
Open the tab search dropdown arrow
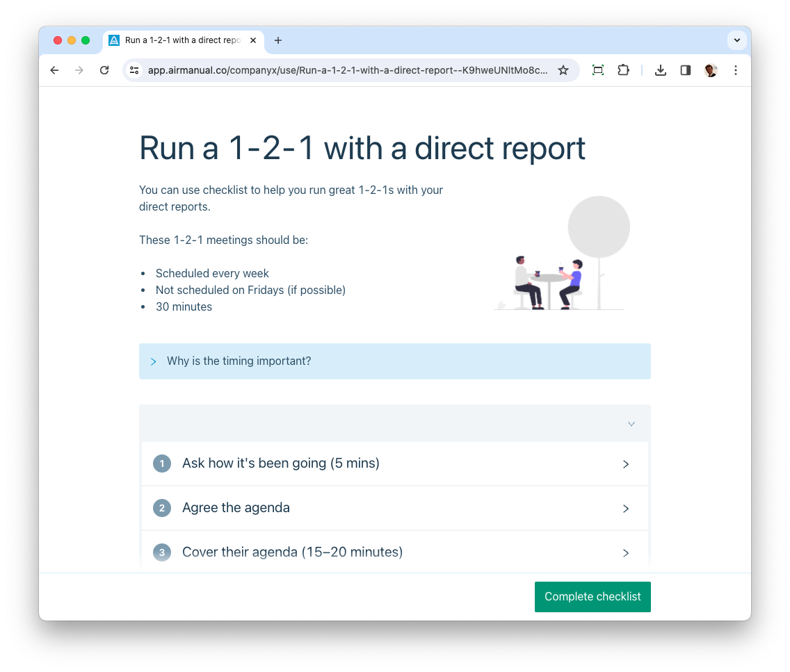[737, 40]
